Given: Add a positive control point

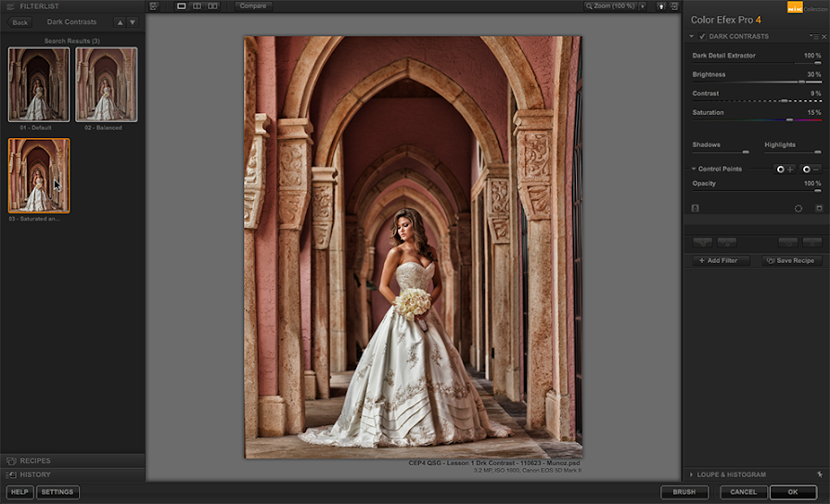Looking at the screenshot, I should 784,169.
